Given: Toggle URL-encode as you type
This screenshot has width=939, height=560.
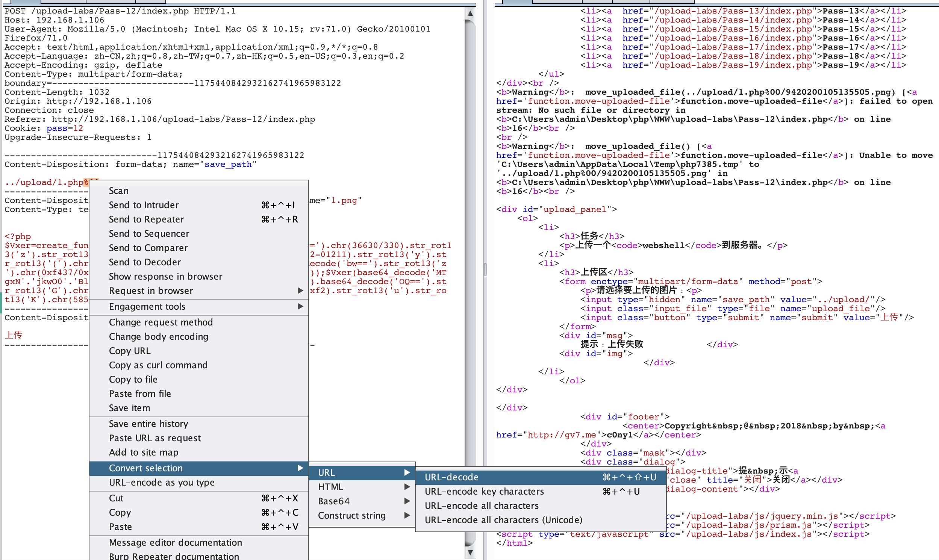Looking at the screenshot, I should (199, 483).
